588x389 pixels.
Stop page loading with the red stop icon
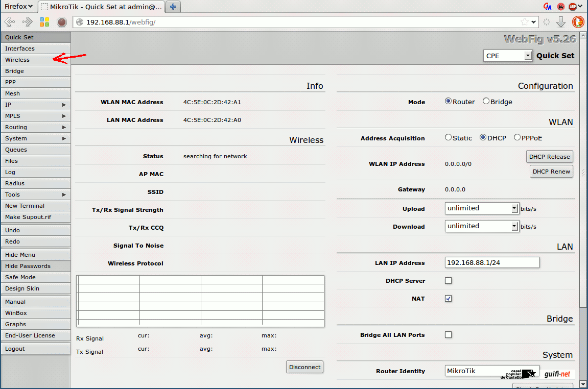(62, 22)
